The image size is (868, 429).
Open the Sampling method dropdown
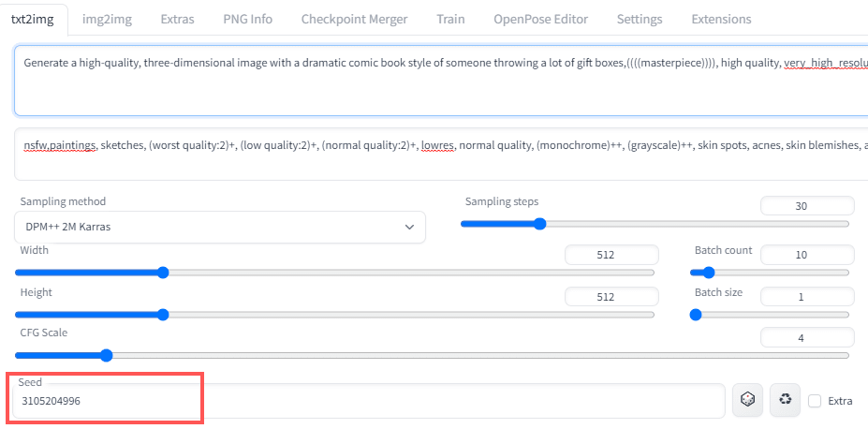pos(220,227)
